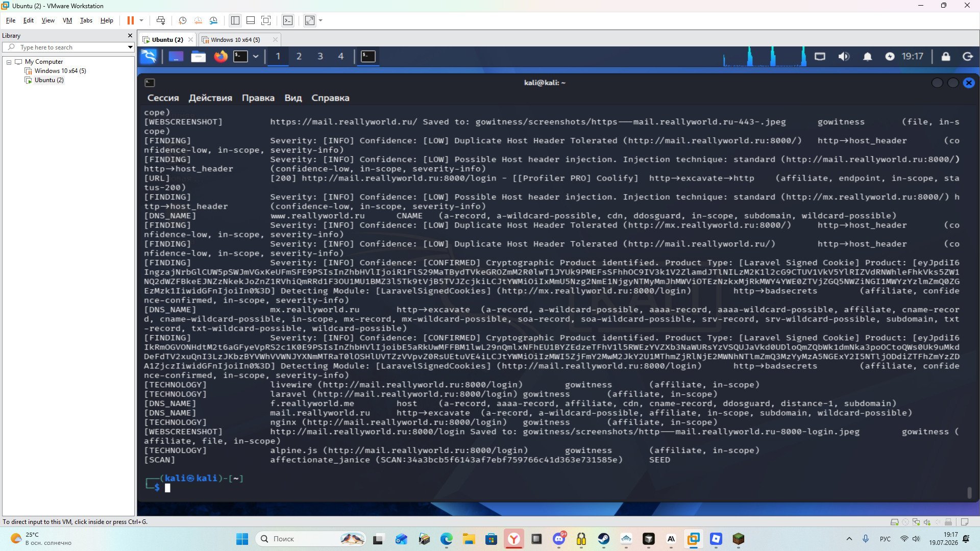This screenshot has width=980, height=551.
Task: Open the Kali file manager
Action: click(199, 56)
